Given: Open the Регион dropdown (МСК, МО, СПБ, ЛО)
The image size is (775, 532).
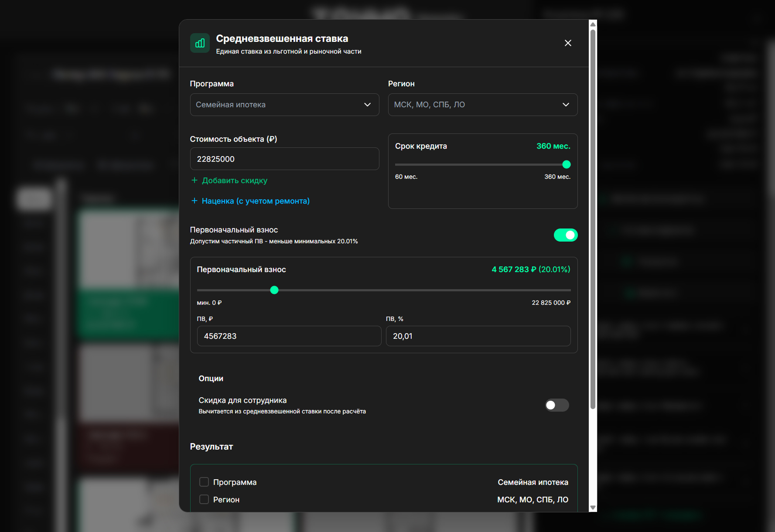Looking at the screenshot, I should (x=483, y=105).
